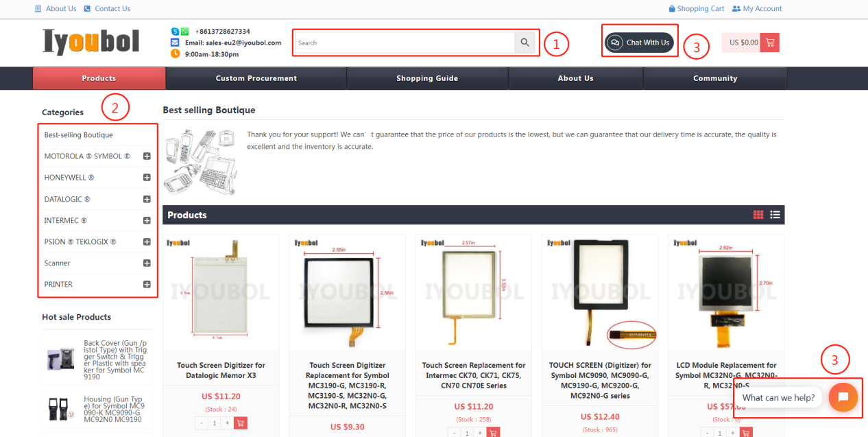Click the WhatsApp icon near phone number
This screenshot has height=437, width=868.
[x=184, y=32]
